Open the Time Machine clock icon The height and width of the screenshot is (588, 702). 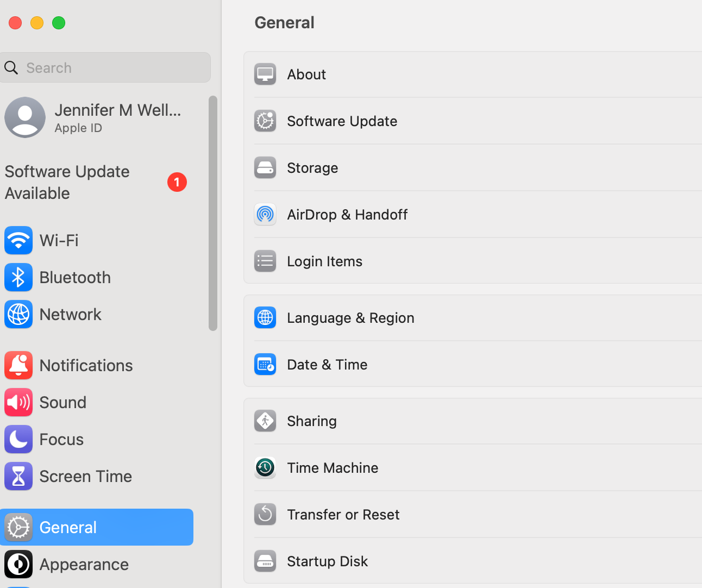(x=265, y=468)
